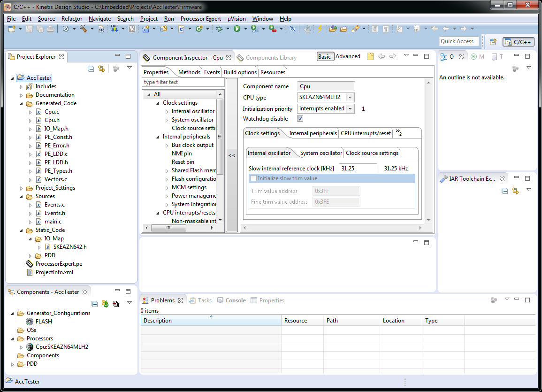Click the Open Perspective icon
Screen dimensions: 542x392
click(x=493, y=42)
